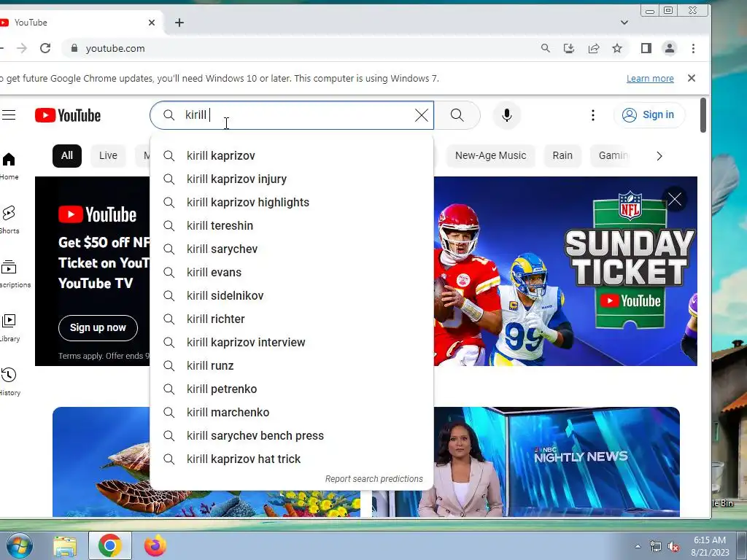Select the Live filter chip
The height and width of the screenshot is (560, 747).
(108, 156)
